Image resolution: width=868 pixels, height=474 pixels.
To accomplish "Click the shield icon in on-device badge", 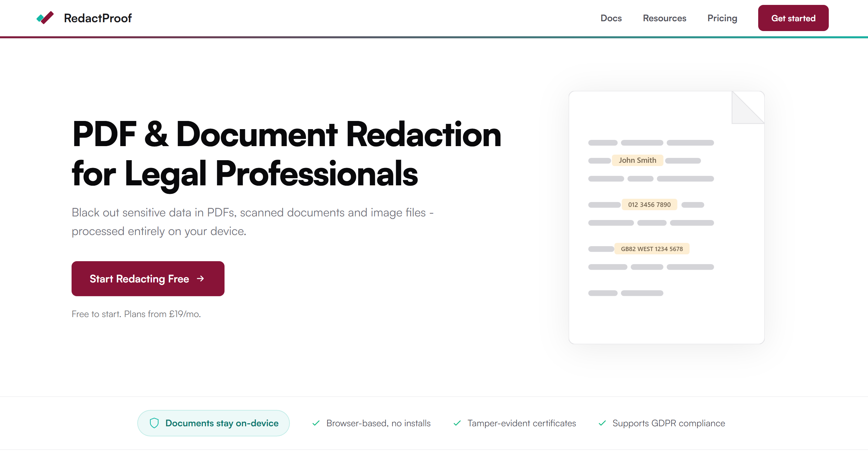I will pos(154,423).
